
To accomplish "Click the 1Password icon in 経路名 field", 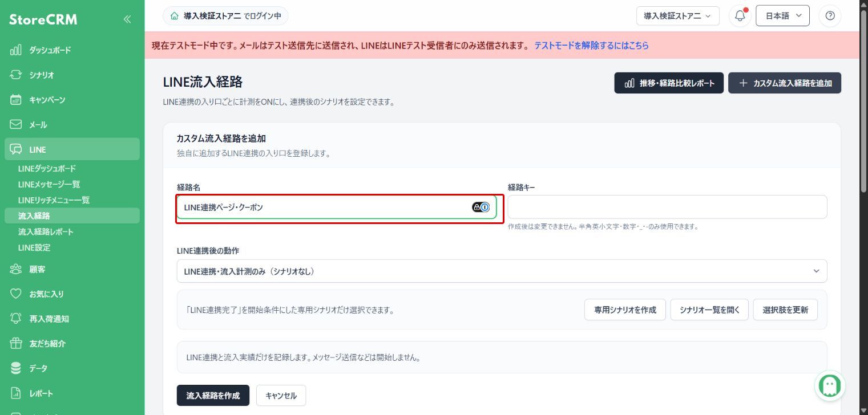I will click(x=485, y=207).
